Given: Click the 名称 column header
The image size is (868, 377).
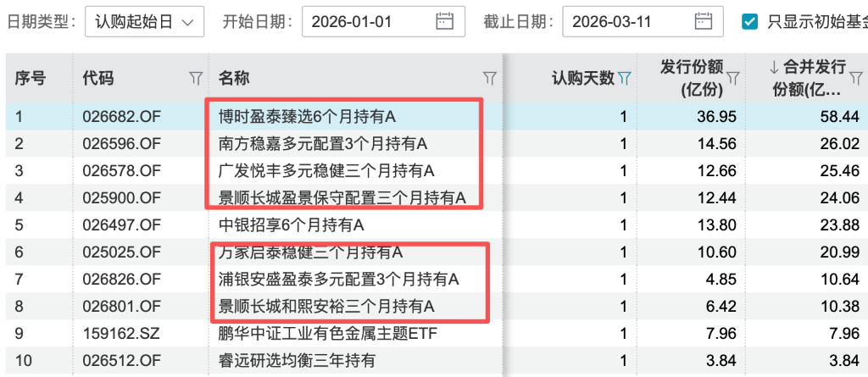Looking at the screenshot, I should coord(234,78).
